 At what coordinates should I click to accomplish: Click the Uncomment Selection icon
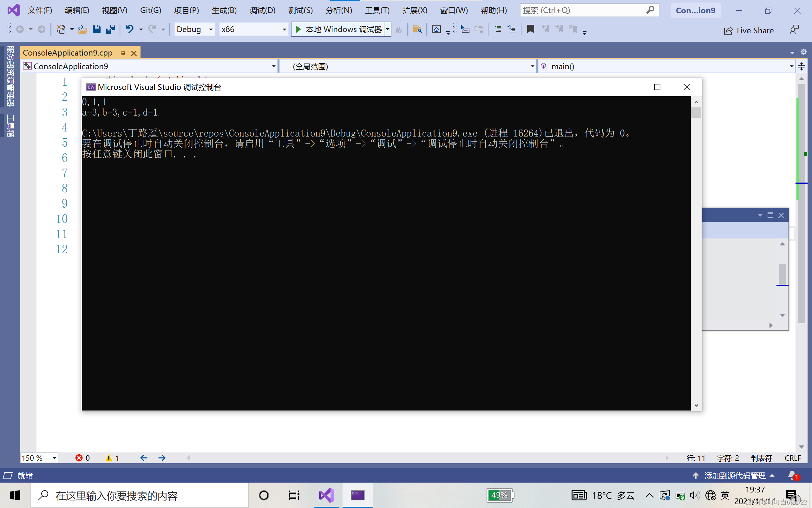click(511, 30)
